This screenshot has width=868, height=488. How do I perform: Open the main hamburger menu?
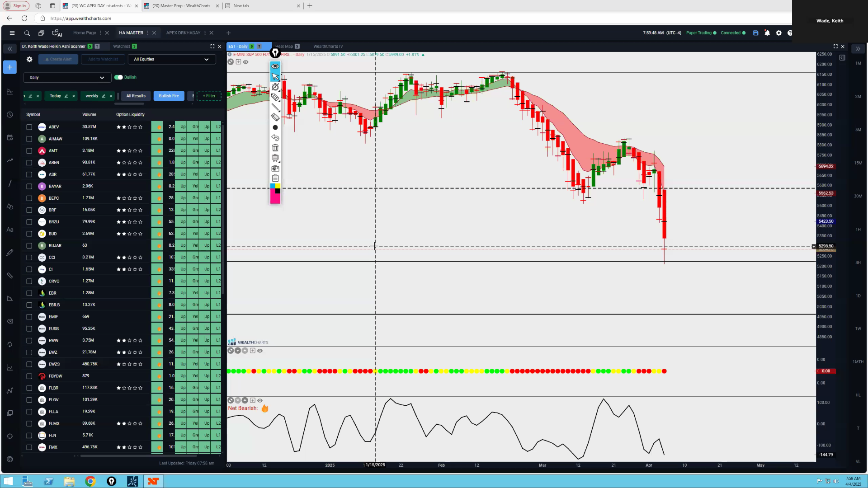tap(12, 33)
